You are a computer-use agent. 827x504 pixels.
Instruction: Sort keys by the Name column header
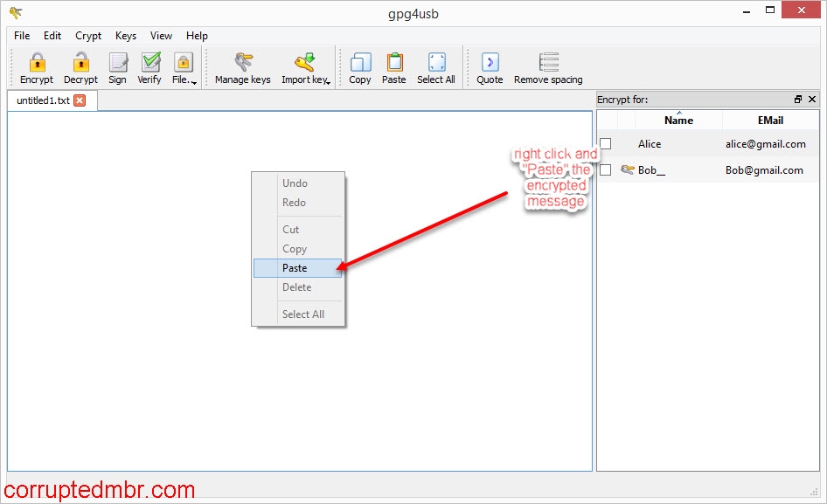click(678, 120)
